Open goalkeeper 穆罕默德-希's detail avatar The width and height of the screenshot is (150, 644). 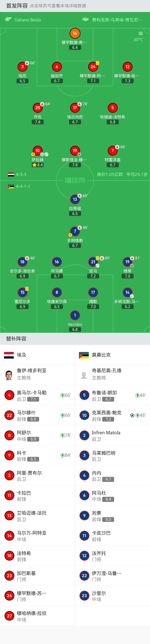point(75,33)
